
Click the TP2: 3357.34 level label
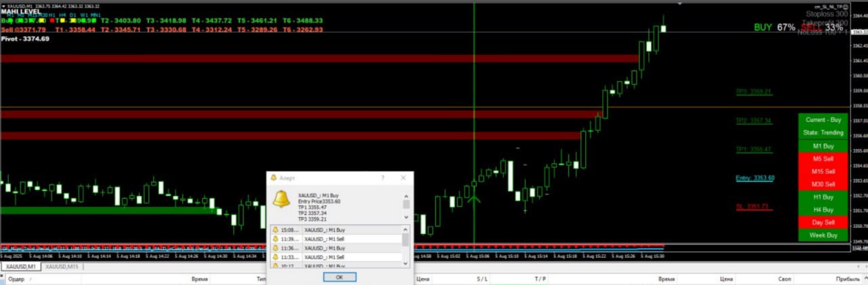[753, 121]
